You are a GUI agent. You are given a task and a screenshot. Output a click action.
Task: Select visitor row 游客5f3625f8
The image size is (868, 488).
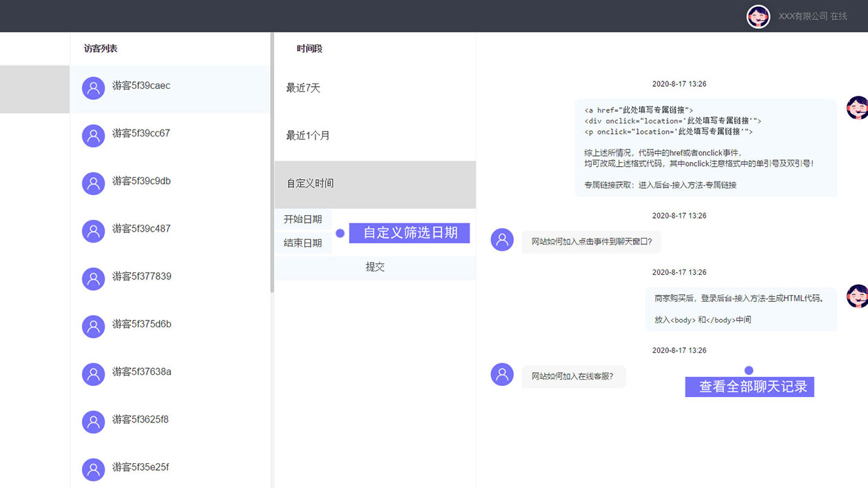coord(169,422)
